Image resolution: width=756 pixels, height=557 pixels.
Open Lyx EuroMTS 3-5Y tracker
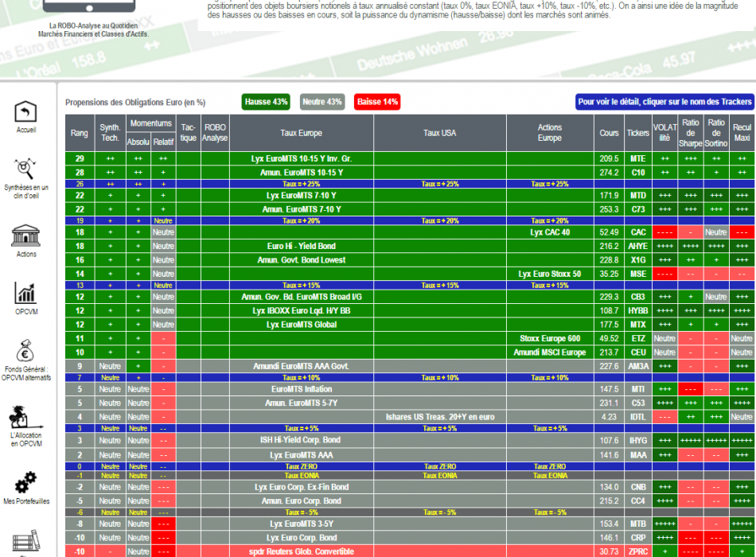(302, 524)
